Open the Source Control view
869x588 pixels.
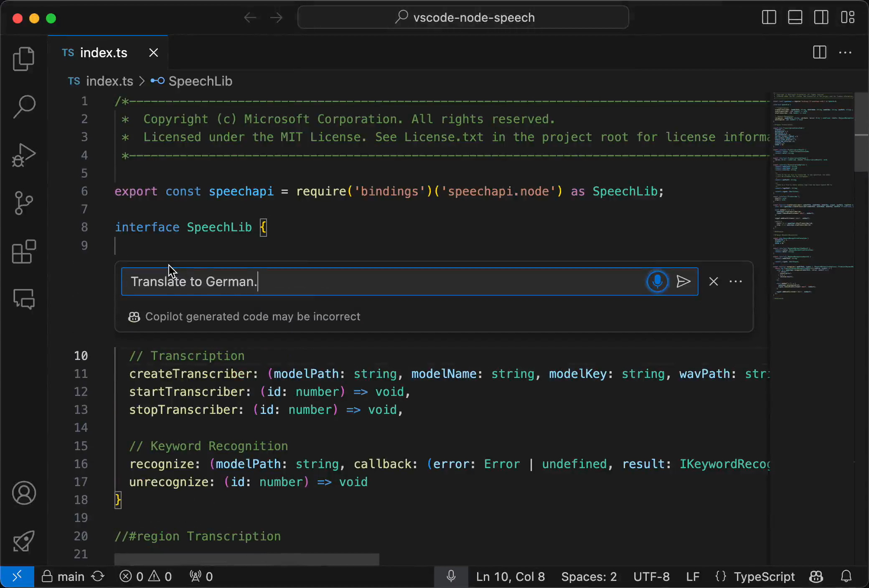pos(24,203)
